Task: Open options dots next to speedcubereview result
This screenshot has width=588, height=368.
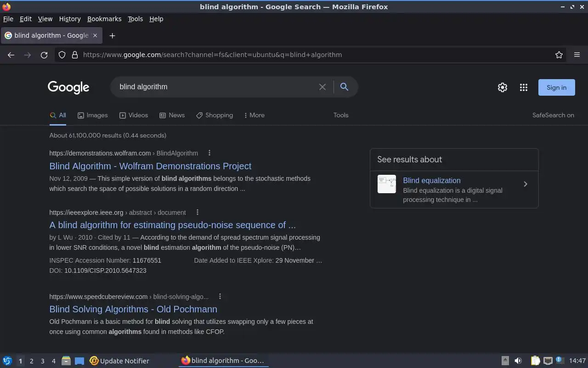Action: pos(220,297)
